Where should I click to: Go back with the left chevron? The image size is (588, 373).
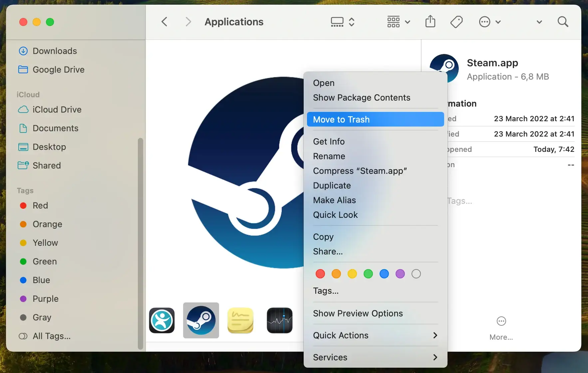[x=164, y=22]
